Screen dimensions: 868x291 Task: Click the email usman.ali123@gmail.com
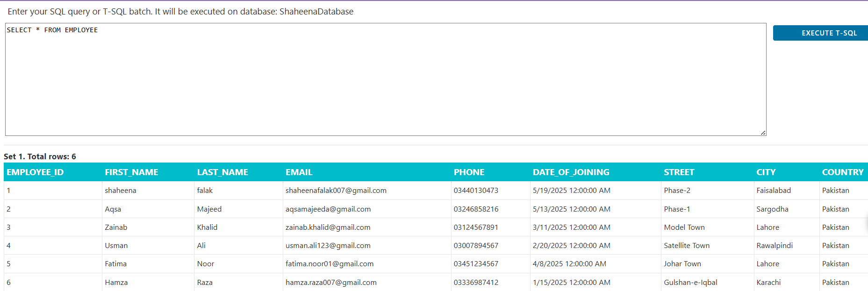click(328, 246)
